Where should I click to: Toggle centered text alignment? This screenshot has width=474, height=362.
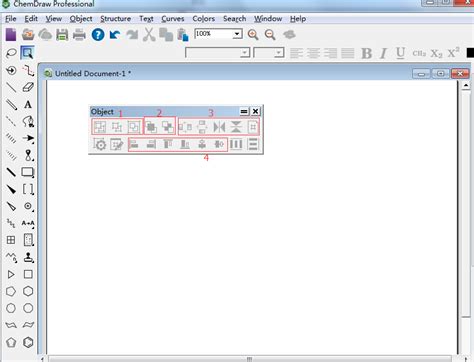pyautogui.click(x=313, y=53)
